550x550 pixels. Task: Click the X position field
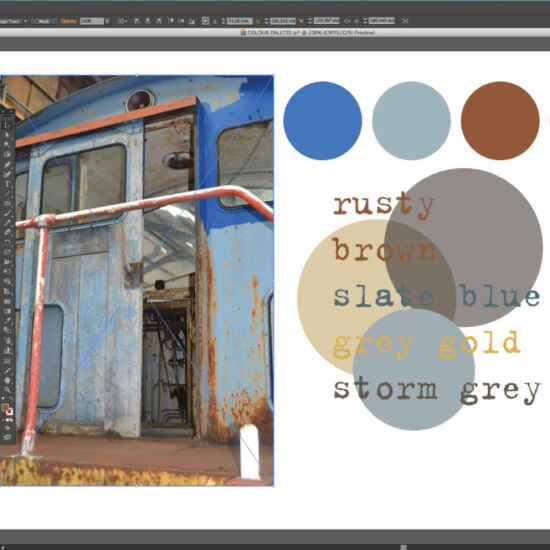240,21
